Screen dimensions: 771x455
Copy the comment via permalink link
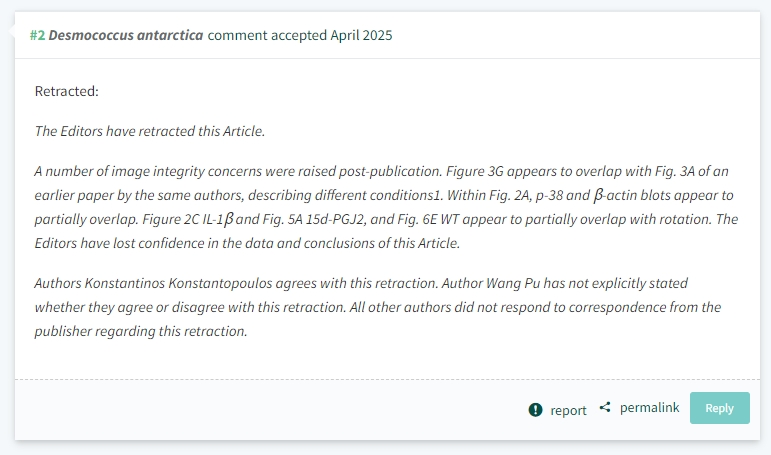[649, 407]
